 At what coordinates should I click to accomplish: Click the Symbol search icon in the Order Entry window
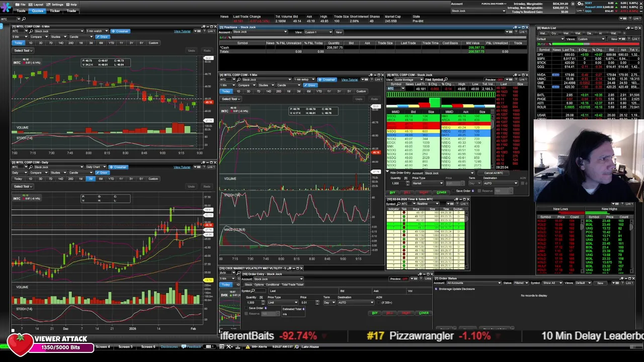(254, 291)
